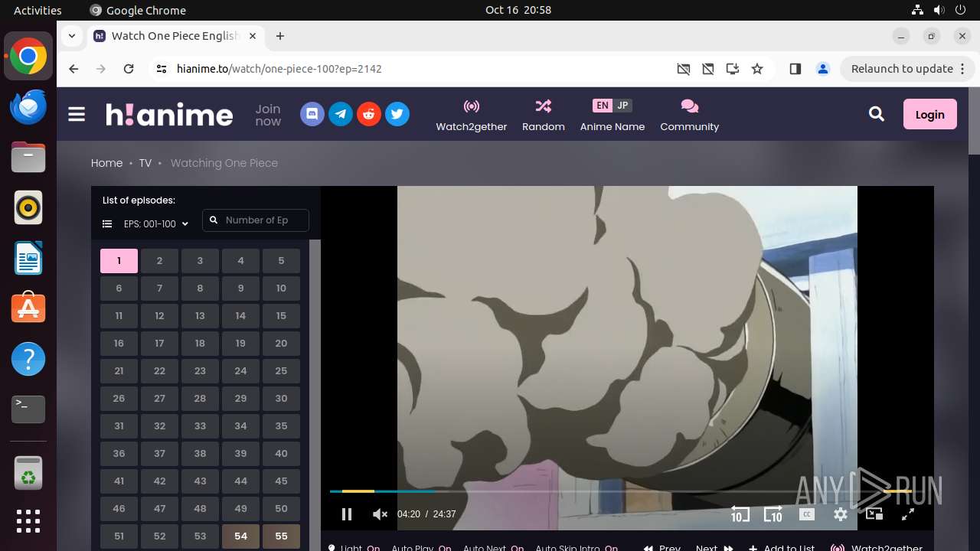This screenshot has height=551, width=980.
Task: Enter fullscreen video mode
Action: point(908,514)
